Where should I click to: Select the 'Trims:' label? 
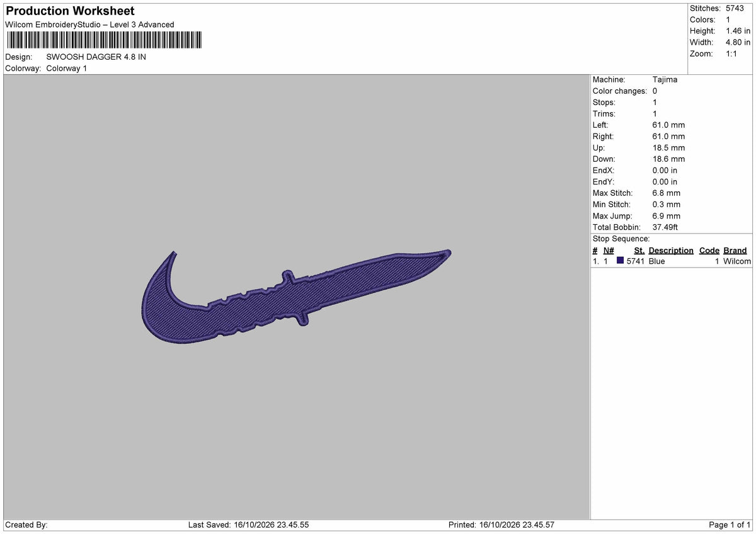604,114
